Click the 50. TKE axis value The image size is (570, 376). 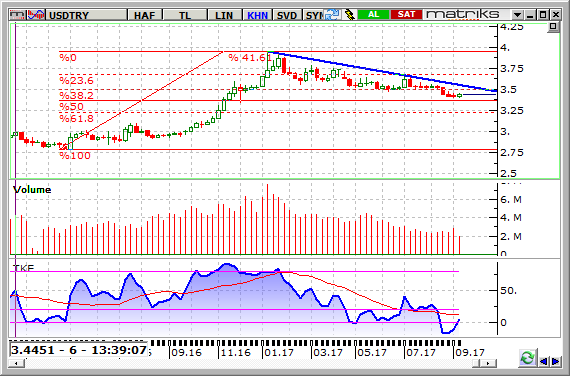[509, 291]
